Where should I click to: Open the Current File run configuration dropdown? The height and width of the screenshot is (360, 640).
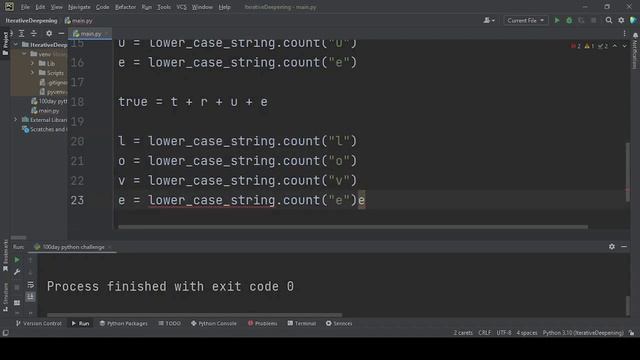(x=525, y=20)
